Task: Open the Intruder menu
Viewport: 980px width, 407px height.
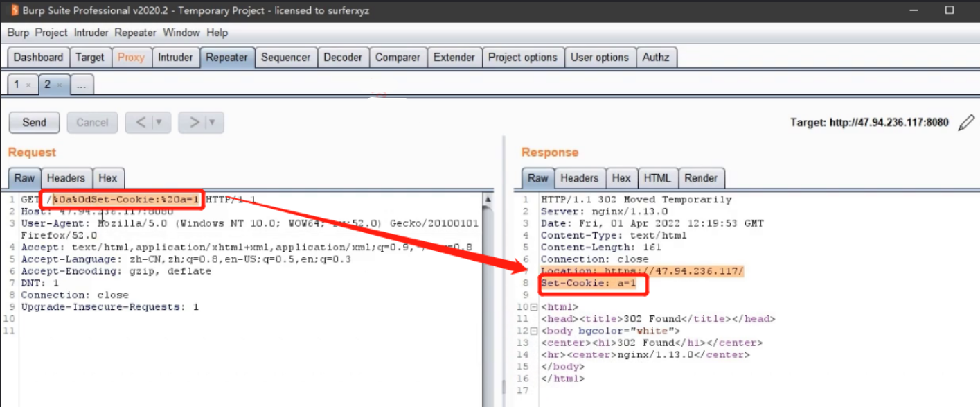Action: [x=91, y=33]
